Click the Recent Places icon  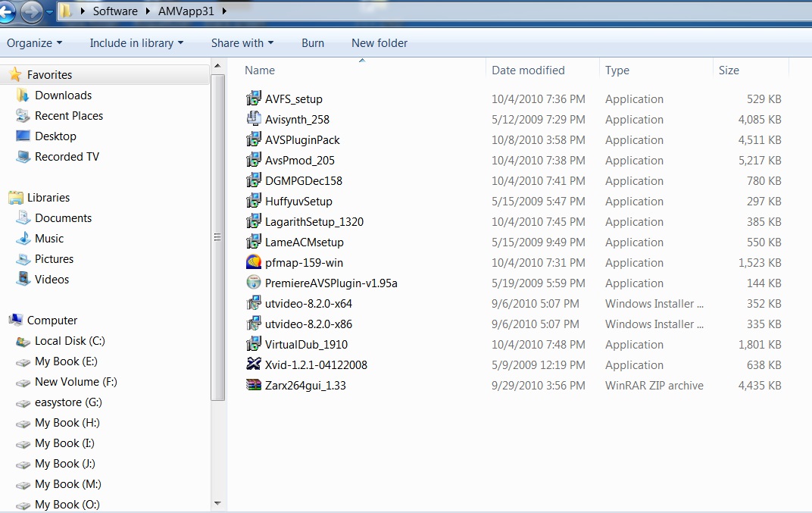(23, 115)
